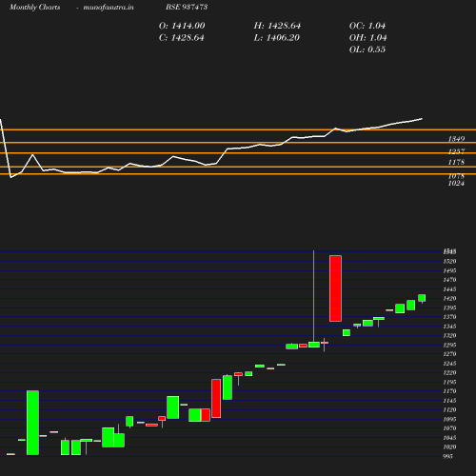This screenshot has width=476, height=476.
Task: Click the 1520 price axis label
Action: point(450,261)
